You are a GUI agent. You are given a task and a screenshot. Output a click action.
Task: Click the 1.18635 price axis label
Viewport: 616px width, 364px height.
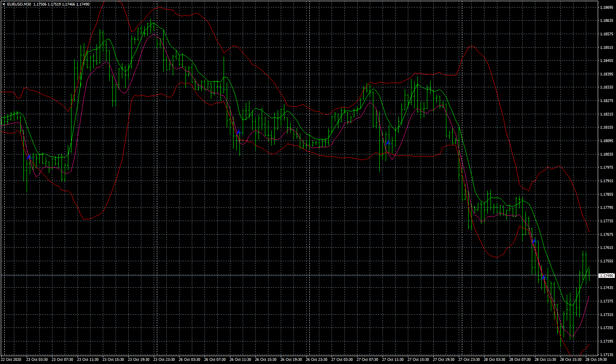[606, 21]
